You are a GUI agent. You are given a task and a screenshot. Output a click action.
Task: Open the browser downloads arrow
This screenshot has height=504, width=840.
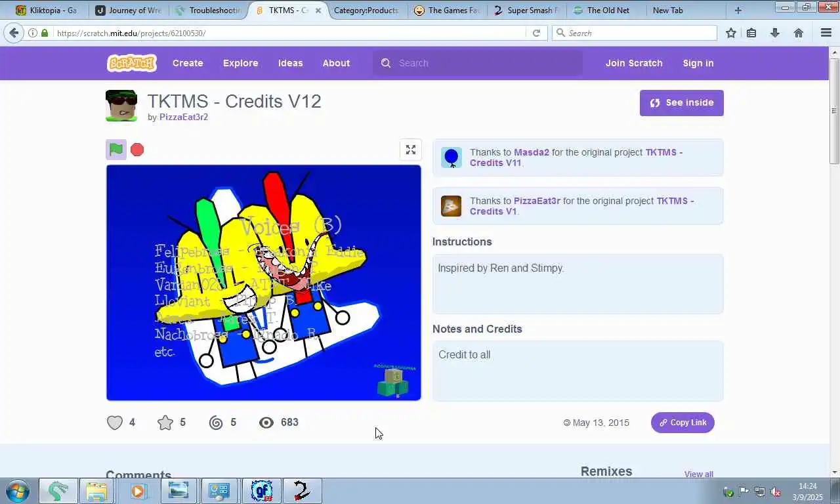point(775,33)
